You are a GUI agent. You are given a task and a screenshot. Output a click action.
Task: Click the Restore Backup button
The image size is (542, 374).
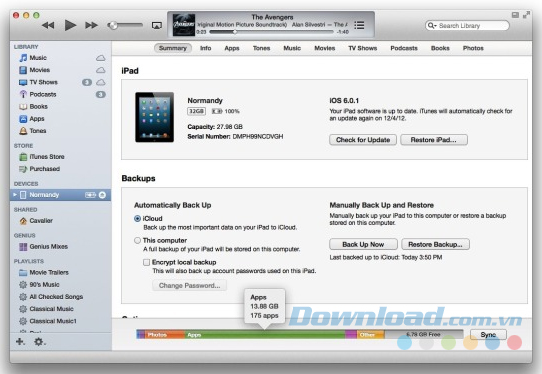(x=435, y=244)
